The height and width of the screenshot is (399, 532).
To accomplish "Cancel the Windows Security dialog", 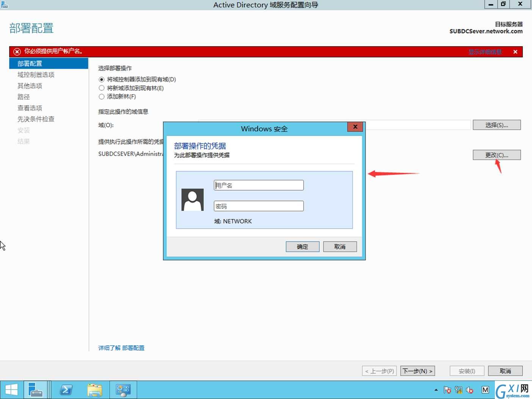I will click(340, 247).
